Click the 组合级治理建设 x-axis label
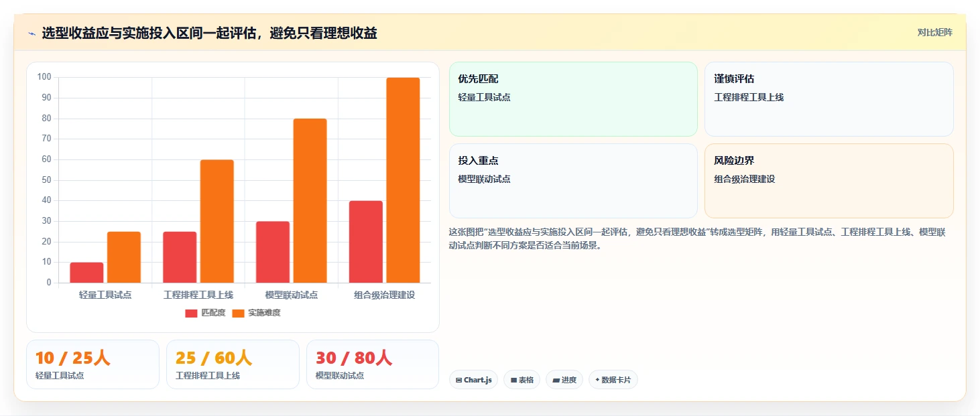The width and height of the screenshot is (980, 416). coord(385,295)
